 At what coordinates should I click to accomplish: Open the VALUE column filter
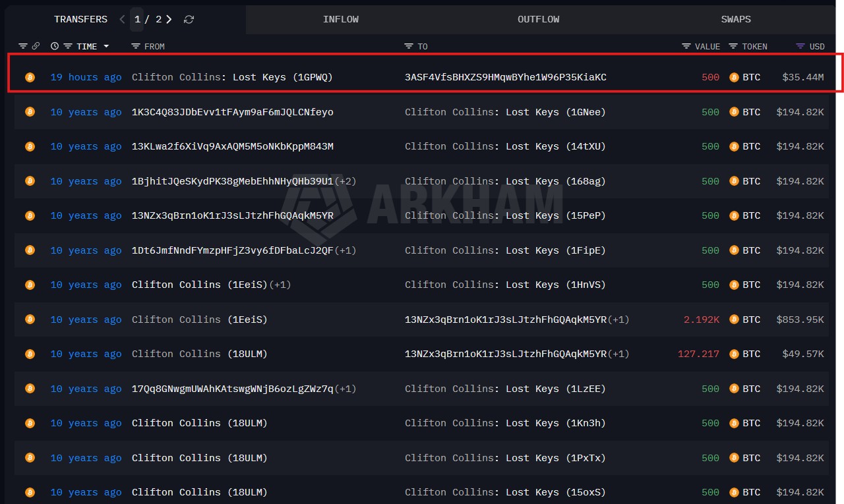[x=686, y=46]
